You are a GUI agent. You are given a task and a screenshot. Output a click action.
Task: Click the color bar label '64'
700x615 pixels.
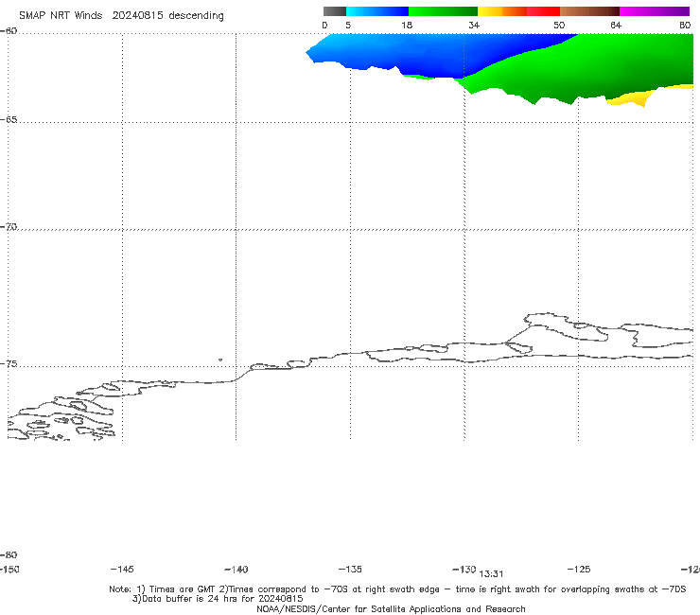pos(616,25)
